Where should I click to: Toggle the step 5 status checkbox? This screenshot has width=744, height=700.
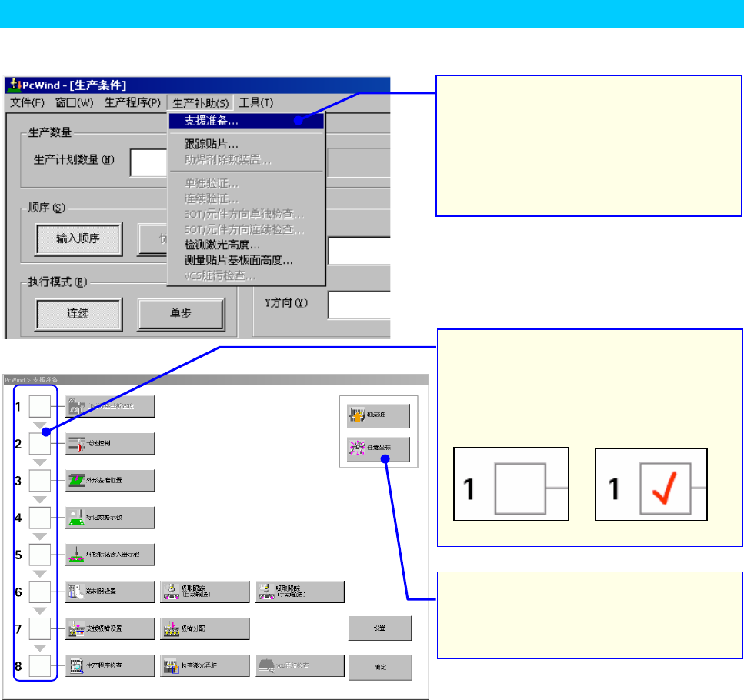coord(40,555)
